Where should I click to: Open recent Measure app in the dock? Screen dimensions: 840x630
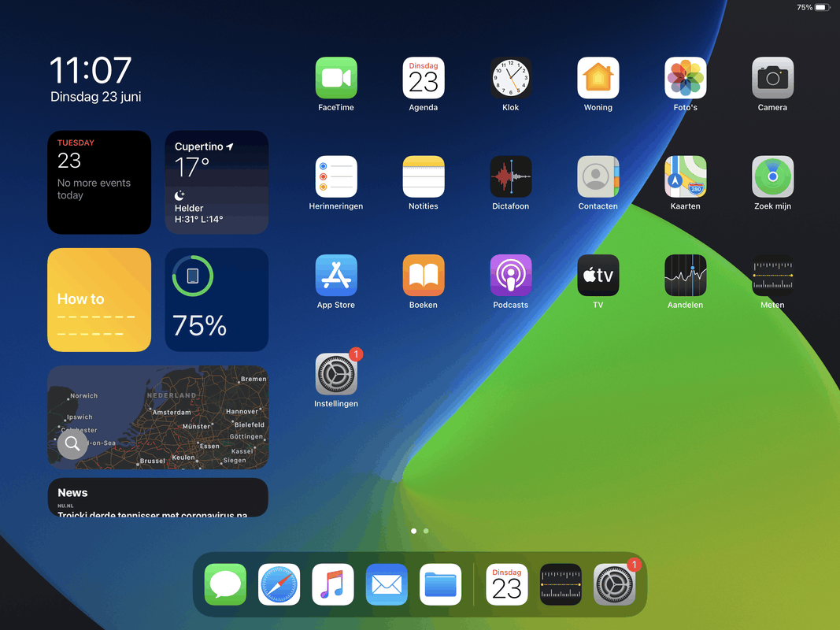561,584
